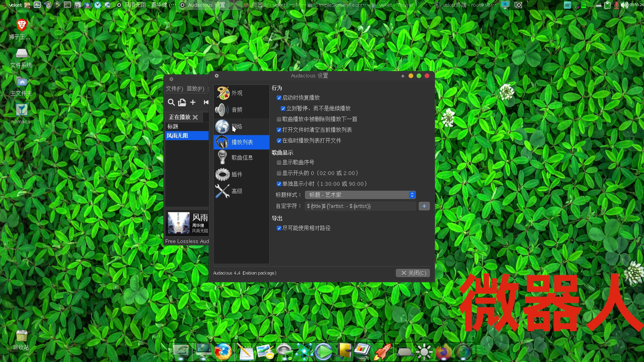This screenshot has width=644, height=362.
Task: Click the previous track button in Audacious
Action: 206,103
